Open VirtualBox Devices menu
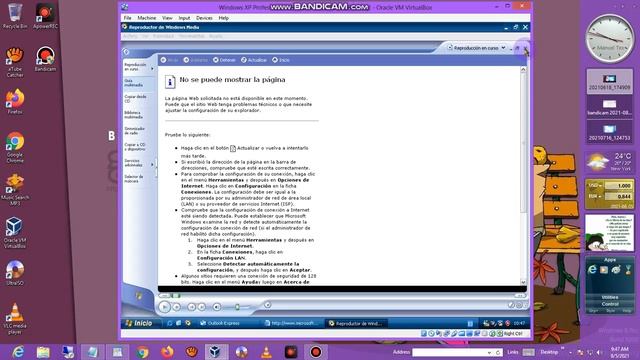This screenshot has height=360, width=640. 204,18
